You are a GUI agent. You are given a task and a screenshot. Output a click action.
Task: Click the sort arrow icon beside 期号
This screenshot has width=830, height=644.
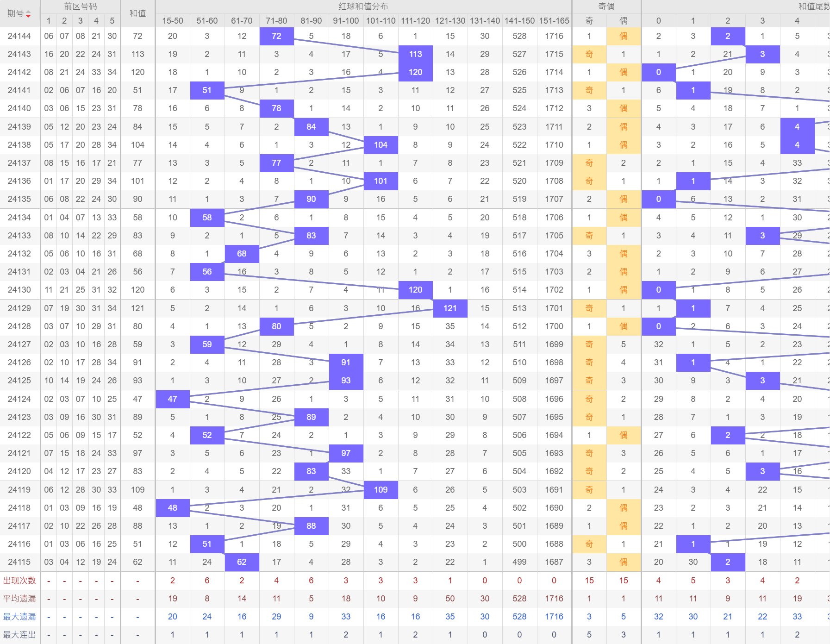(28, 14)
